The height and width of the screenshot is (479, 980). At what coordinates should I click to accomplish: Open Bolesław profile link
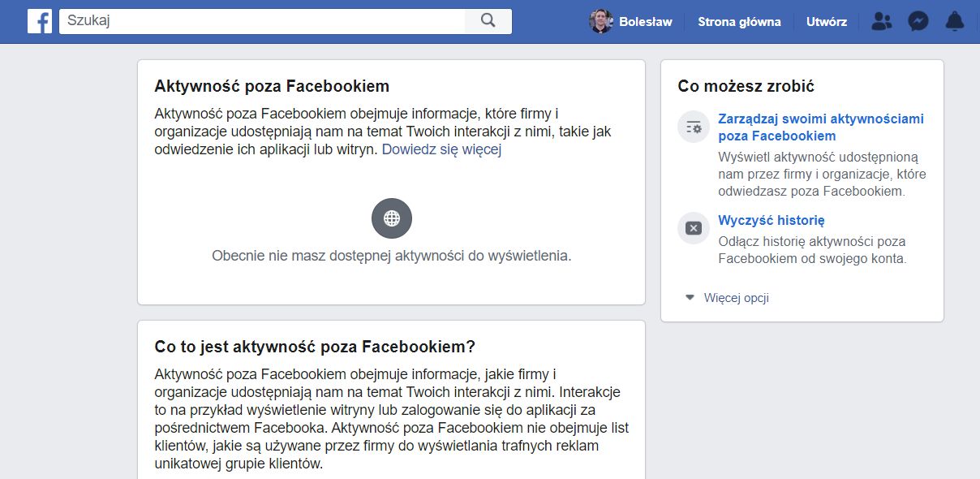pyautogui.click(x=646, y=22)
